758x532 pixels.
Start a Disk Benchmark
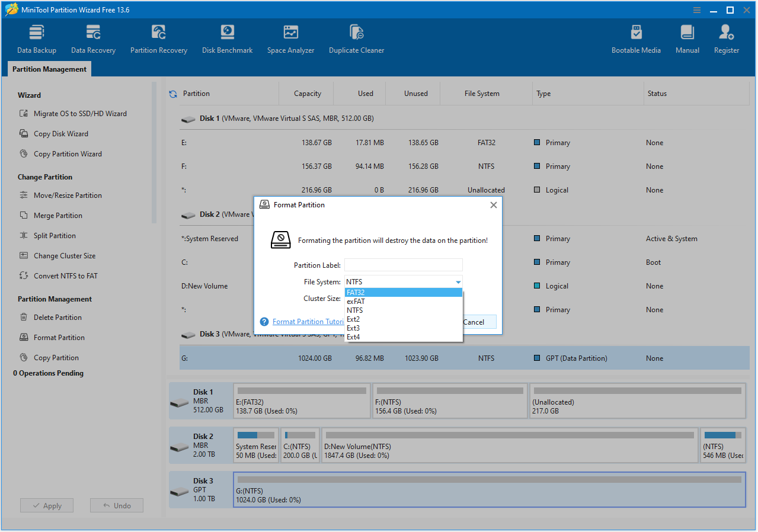[x=227, y=37]
